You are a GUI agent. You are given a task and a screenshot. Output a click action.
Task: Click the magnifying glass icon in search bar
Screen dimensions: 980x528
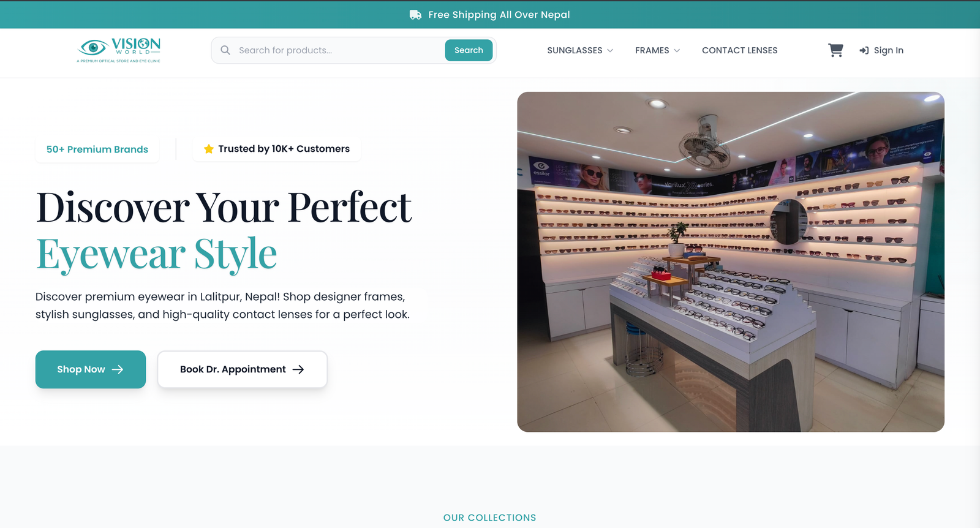225,50
